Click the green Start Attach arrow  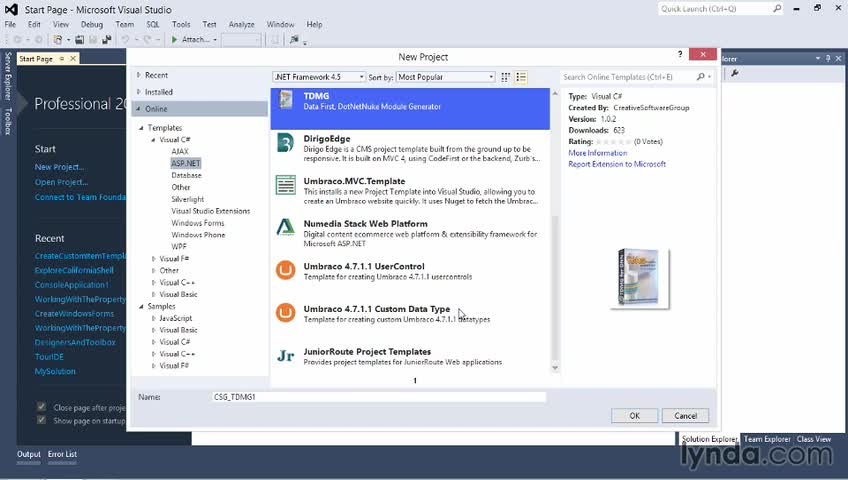(174, 39)
